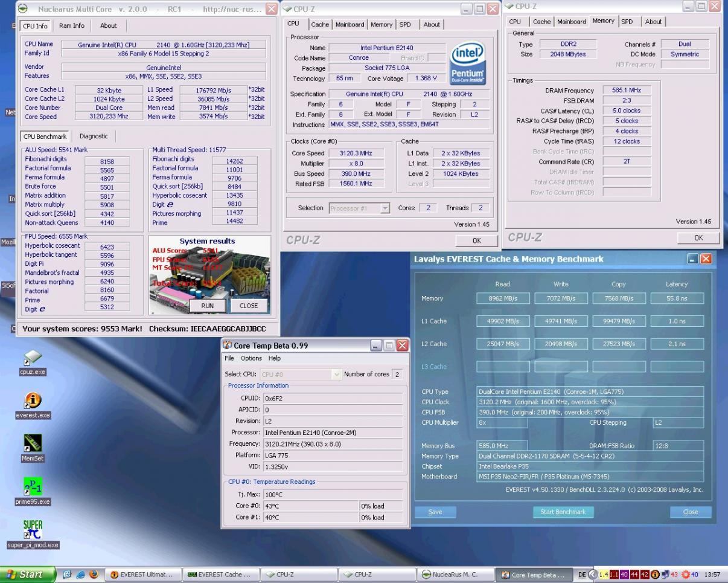Open the everest.exe desktop icon
Image resolution: width=728 pixels, height=583 pixels.
pyautogui.click(x=33, y=405)
